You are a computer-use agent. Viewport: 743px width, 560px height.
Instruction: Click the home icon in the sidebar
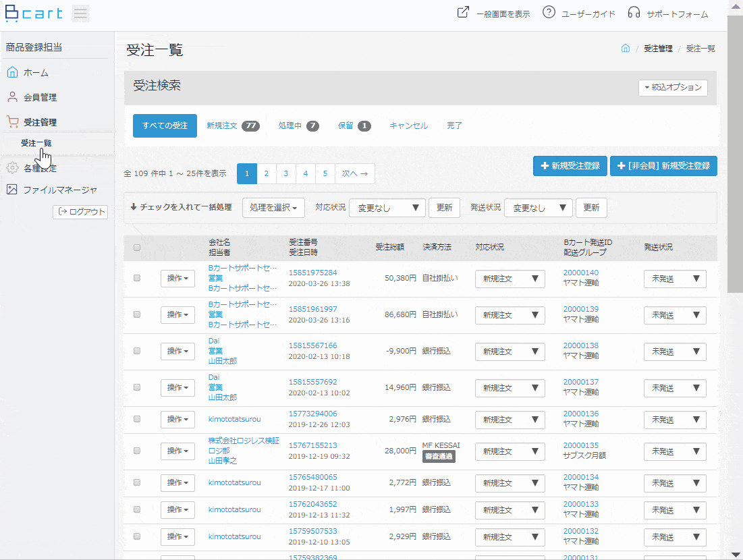(12, 72)
